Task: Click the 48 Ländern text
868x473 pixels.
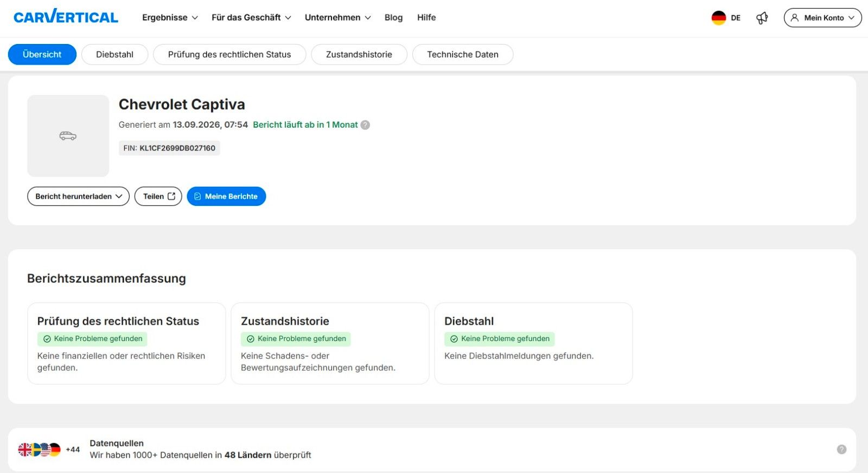Action: [248, 455]
